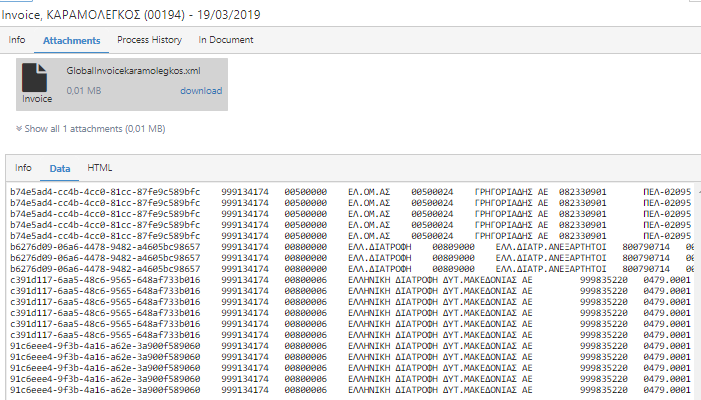
Task: Click the invoice title ΚΑΡΑΜΟΛΕΓΚΟΣ (00194)
Action: pyautogui.click(x=115, y=15)
